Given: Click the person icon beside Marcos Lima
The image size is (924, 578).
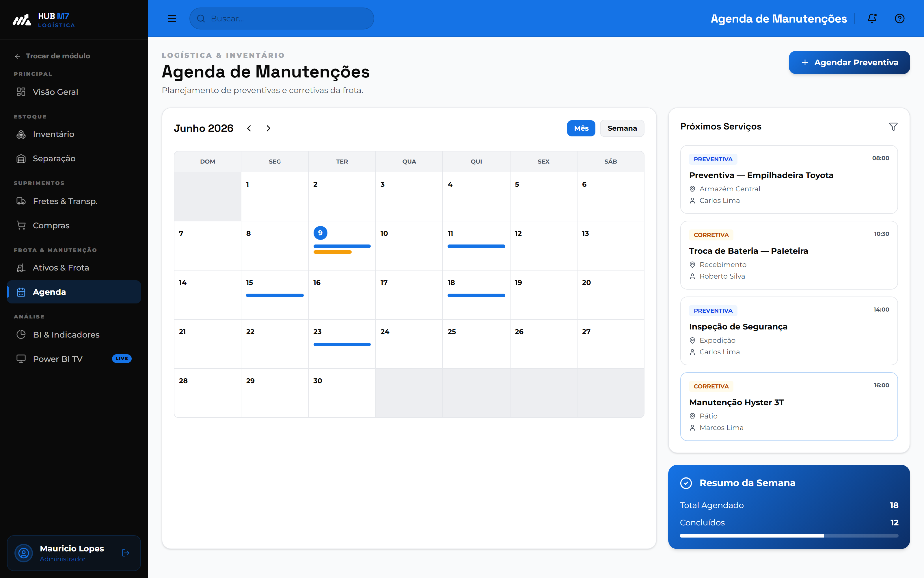Looking at the screenshot, I should [692, 427].
